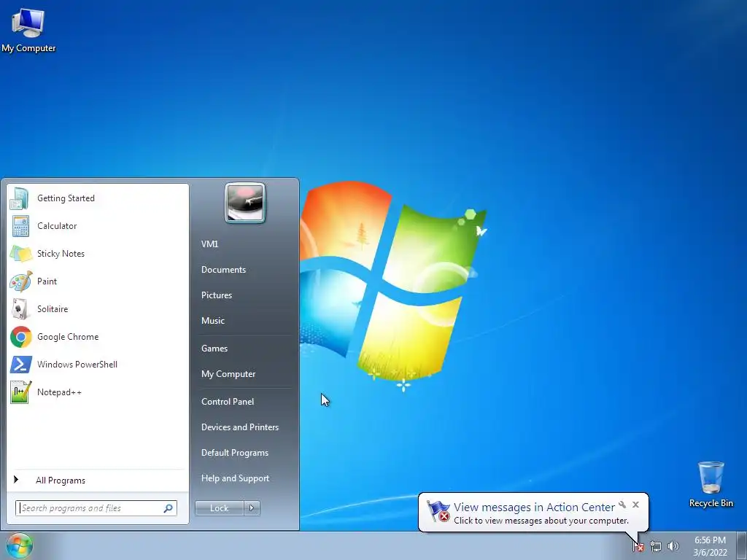The image size is (747, 560).
Task: Click the "Calculator" label text
Action: coord(57,226)
